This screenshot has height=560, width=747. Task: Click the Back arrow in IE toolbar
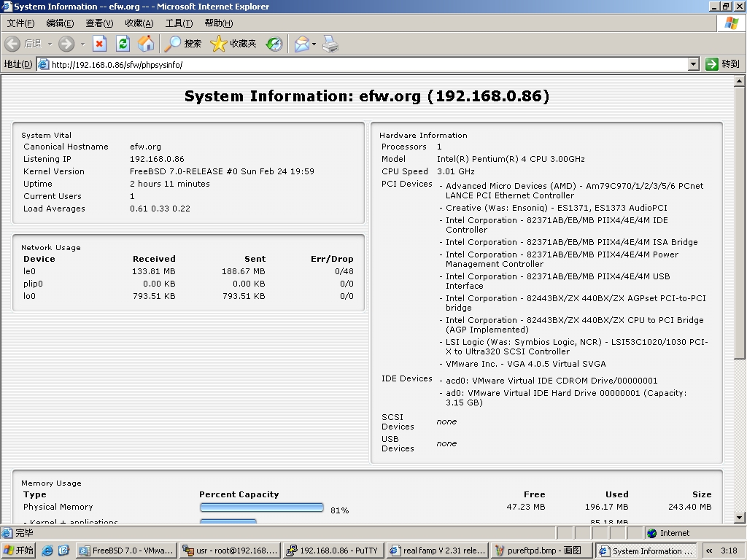[x=12, y=44]
